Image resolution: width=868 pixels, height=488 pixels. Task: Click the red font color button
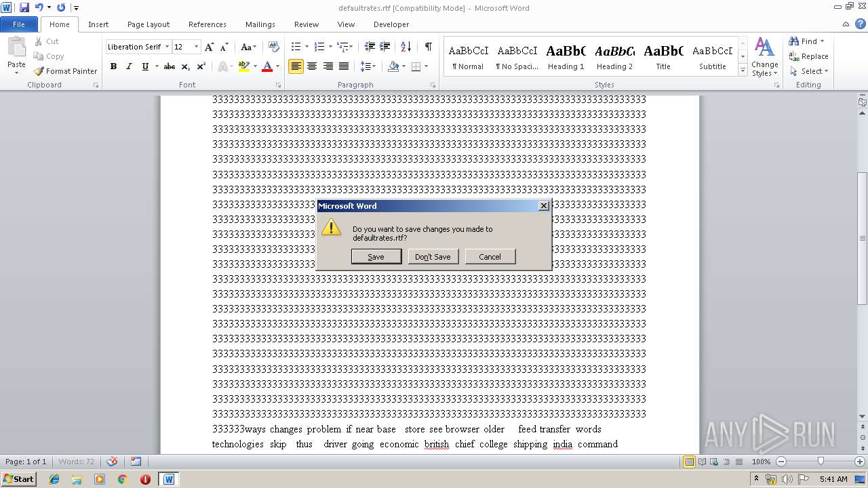pos(267,66)
